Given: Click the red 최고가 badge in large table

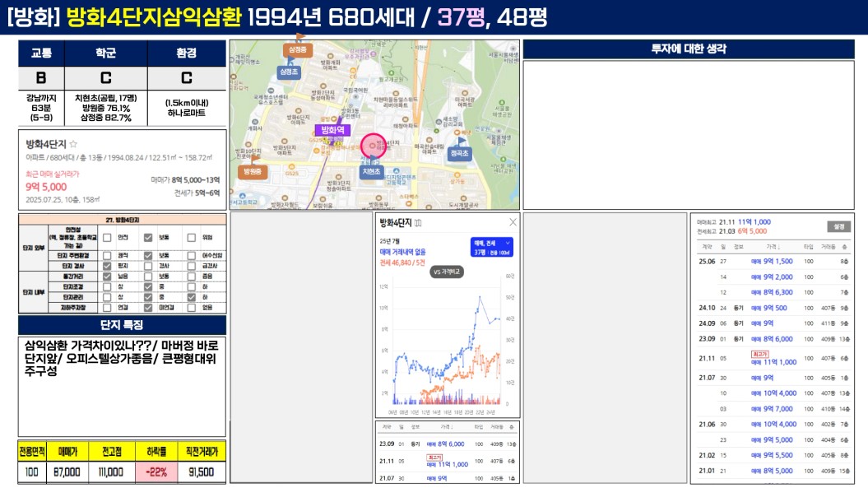Looking at the screenshot, I should 759,354.
